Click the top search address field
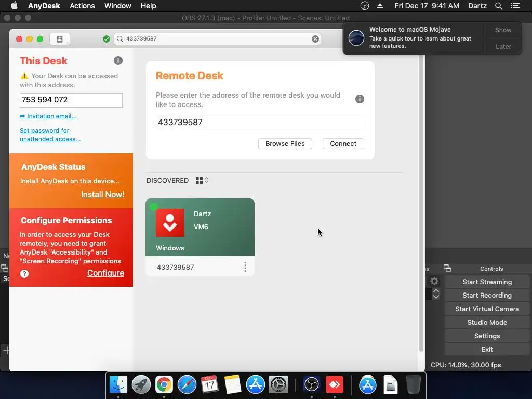 pyautogui.click(x=217, y=39)
